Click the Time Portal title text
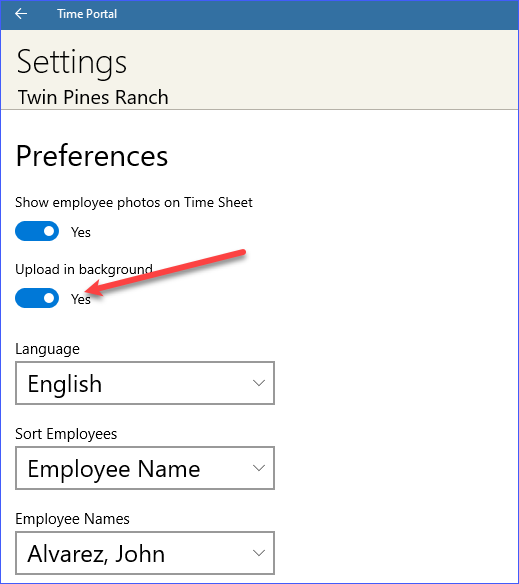The width and height of the screenshot is (519, 584). [x=87, y=14]
